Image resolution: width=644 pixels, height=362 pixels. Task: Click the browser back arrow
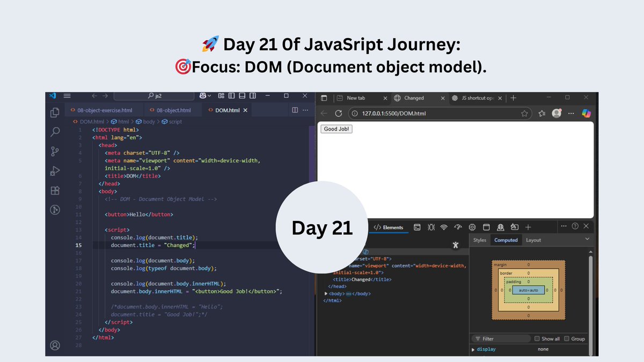(x=324, y=113)
